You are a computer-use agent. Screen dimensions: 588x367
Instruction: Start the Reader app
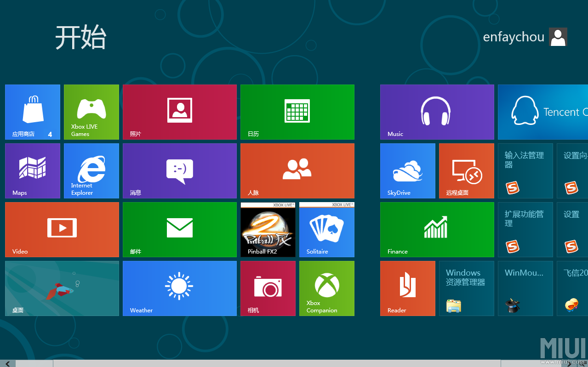[x=407, y=288]
